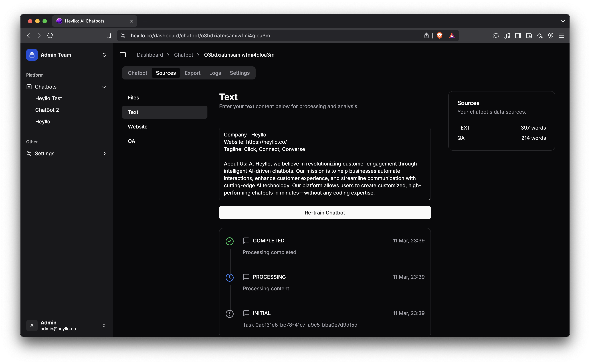Click the Admin Team logo icon
Image resolution: width=590 pixels, height=364 pixels.
tap(32, 55)
